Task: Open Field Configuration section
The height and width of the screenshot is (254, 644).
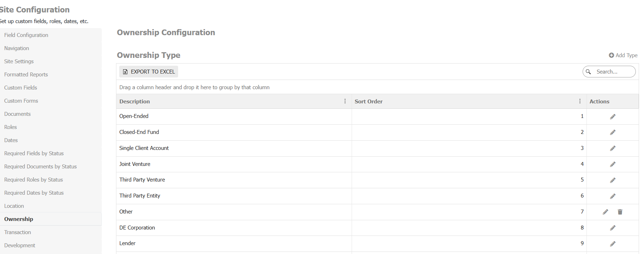Action: [26, 35]
